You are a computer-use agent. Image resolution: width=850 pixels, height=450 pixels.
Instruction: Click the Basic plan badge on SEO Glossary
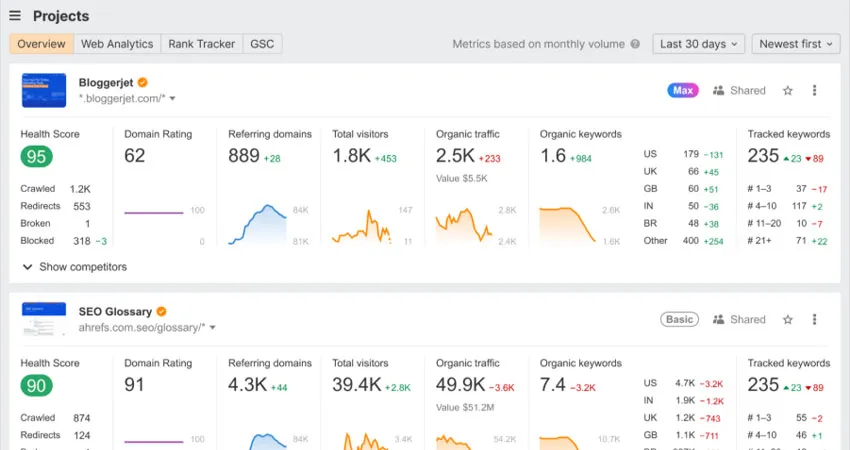click(679, 319)
